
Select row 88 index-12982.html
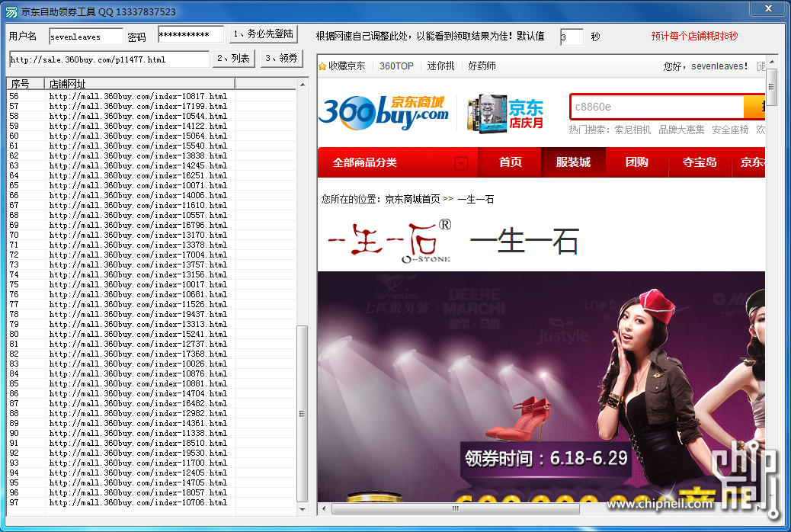tap(152, 413)
